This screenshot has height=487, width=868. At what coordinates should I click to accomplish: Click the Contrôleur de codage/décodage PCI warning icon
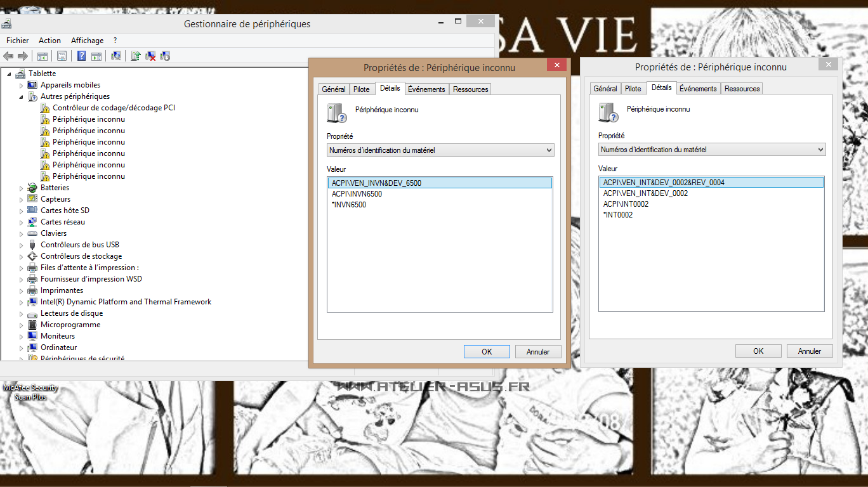coord(45,108)
